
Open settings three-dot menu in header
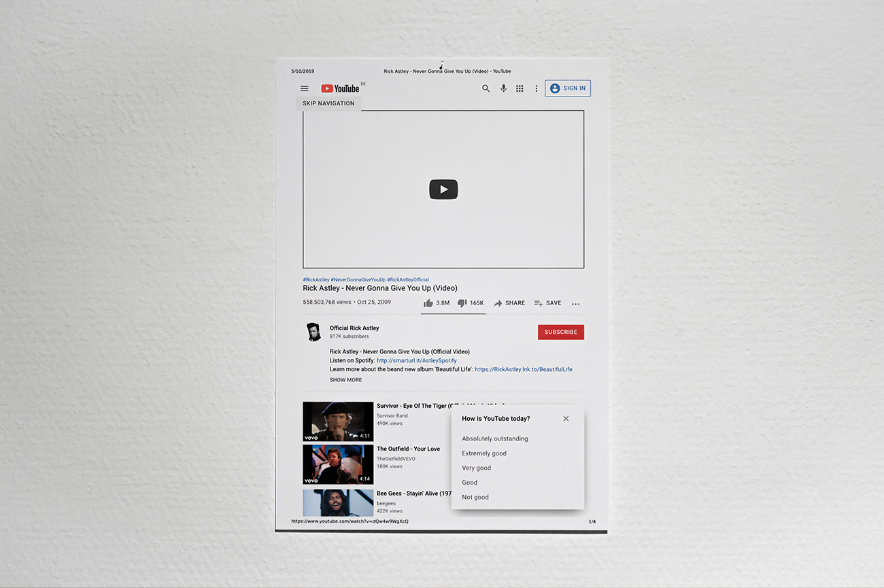[537, 88]
